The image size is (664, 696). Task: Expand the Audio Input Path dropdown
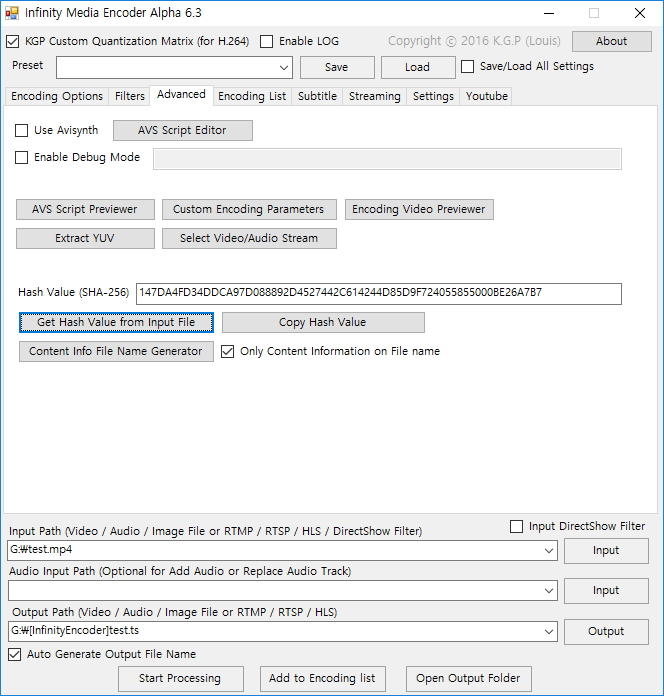549,591
